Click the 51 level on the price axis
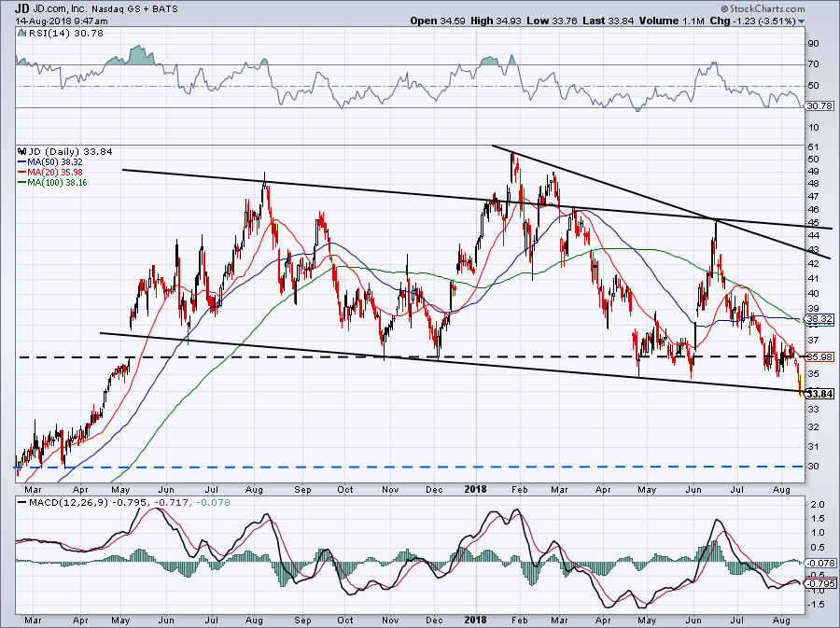Viewport: 840px width, 628px height. [813, 147]
